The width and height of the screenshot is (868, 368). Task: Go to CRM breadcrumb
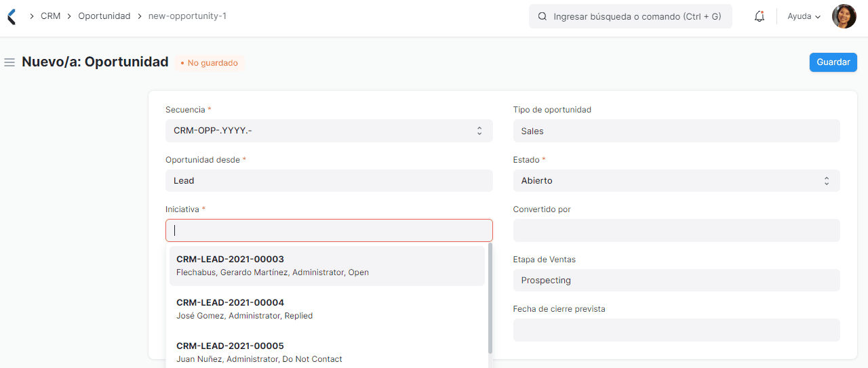coord(51,16)
